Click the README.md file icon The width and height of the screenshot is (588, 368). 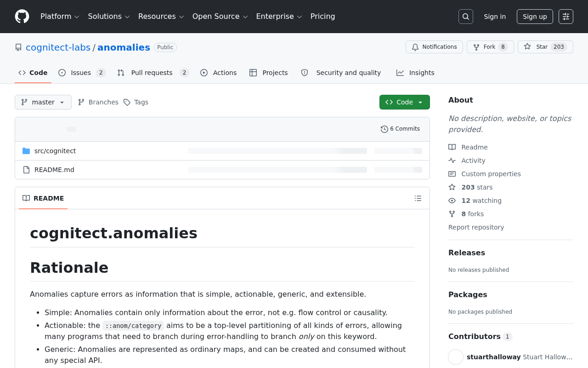(x=26, y=170)
